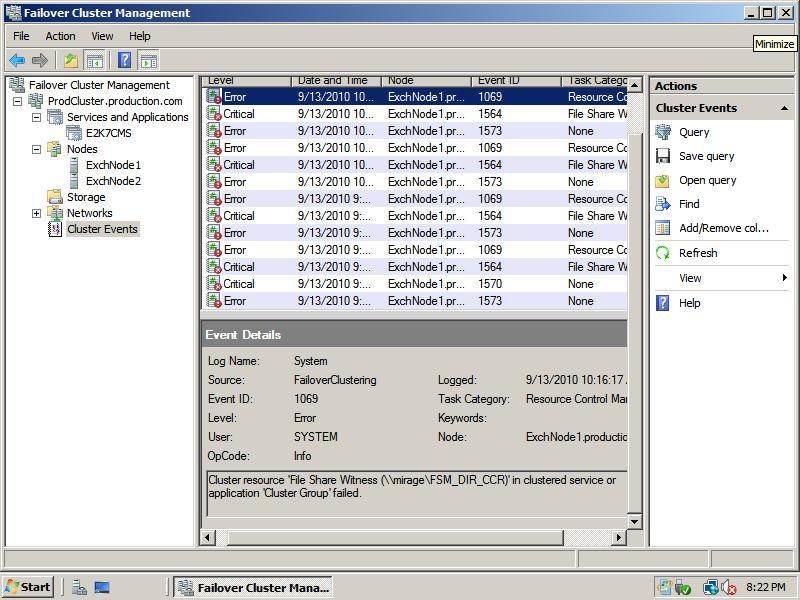Toggle the console tree pane toolbar icon

point(94,60)
